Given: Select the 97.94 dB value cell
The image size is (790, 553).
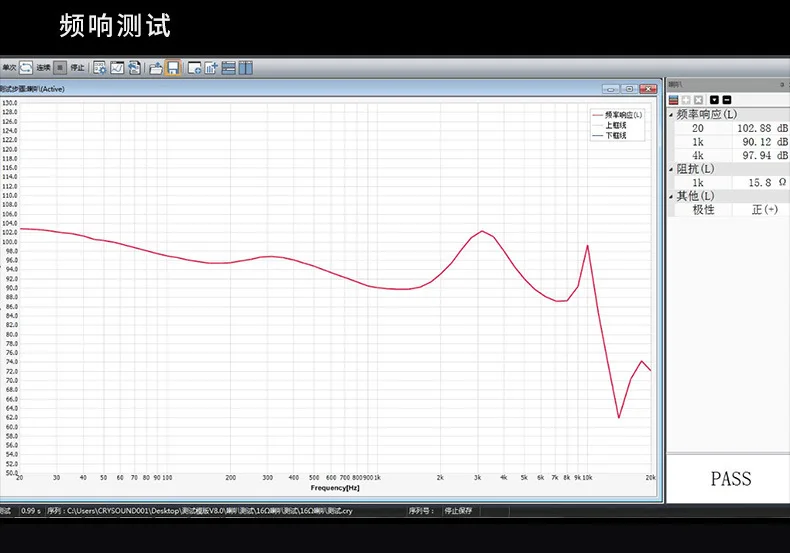Looking at the screenshot, I should [762, 156].
